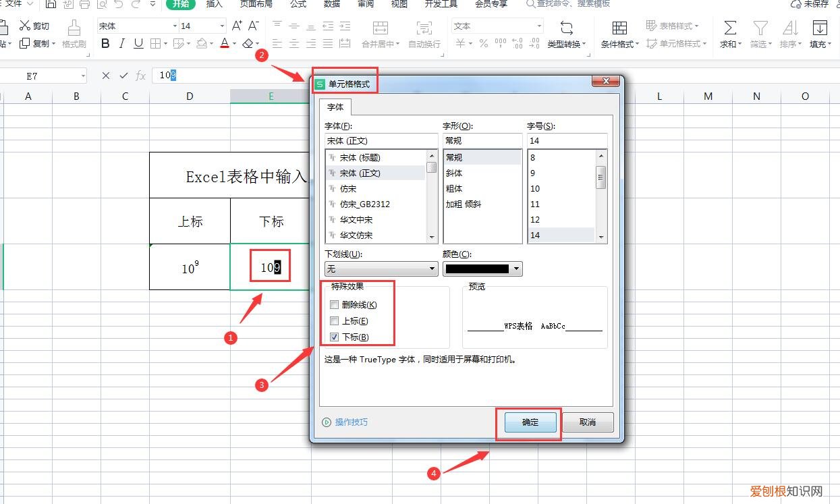Enable 自动换行 wrap text

coord(424,34)
